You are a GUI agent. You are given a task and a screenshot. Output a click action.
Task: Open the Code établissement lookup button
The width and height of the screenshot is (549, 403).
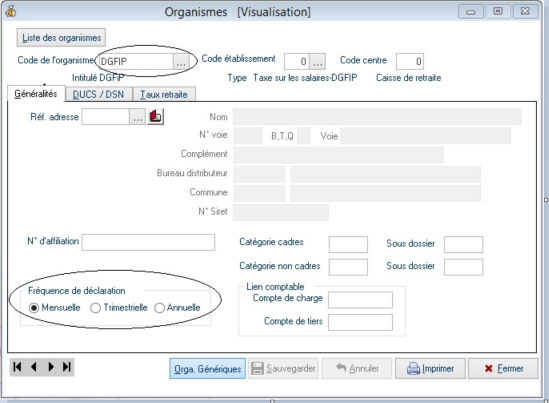pos(318,62)
